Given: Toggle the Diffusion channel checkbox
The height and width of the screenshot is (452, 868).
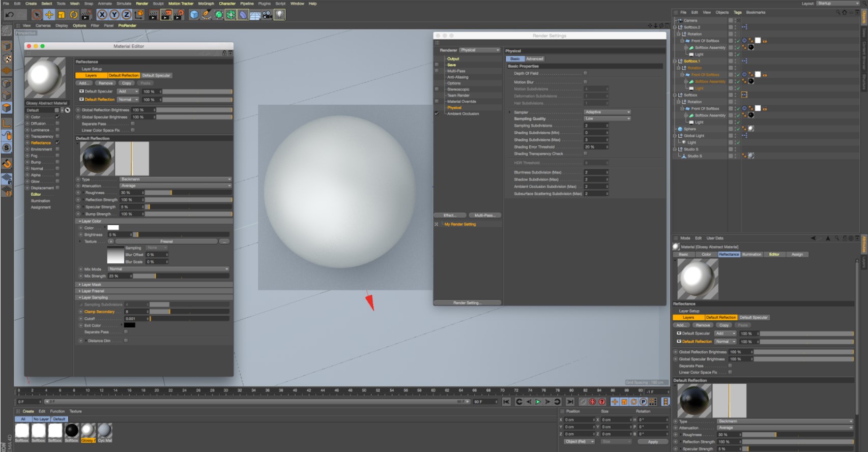Looking at the screenshot, I should point(57,123).
